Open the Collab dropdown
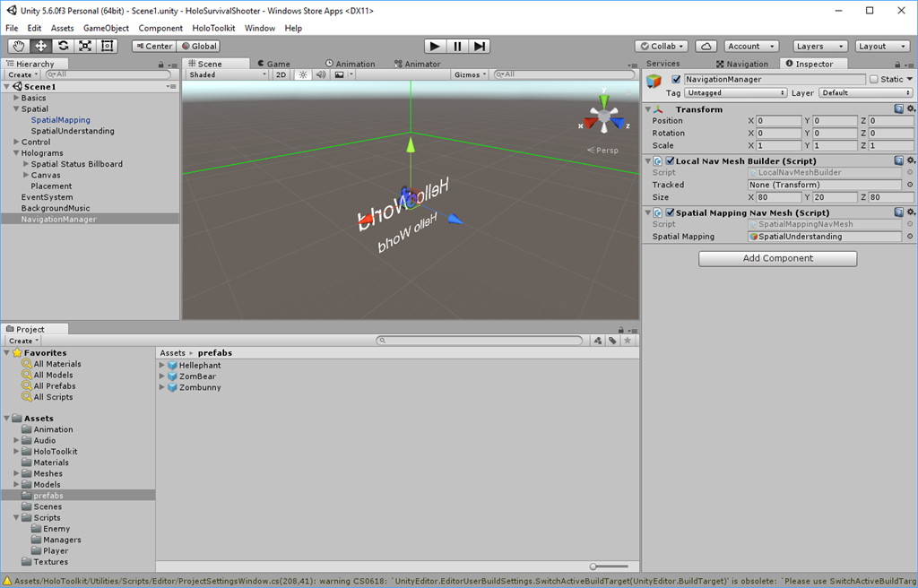 (662, 47)
